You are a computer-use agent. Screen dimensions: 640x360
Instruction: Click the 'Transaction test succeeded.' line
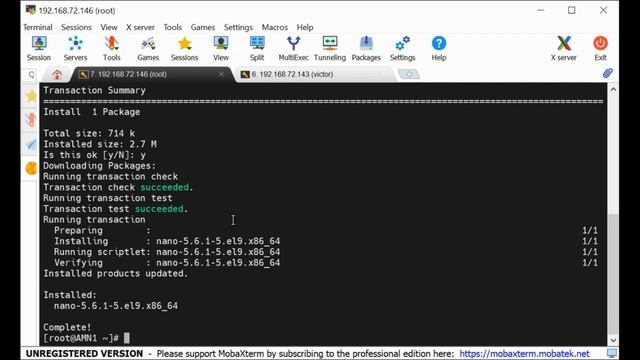(116, 209)
